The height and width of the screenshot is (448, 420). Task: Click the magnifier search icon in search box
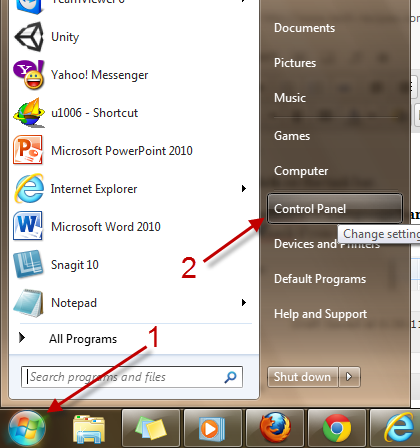[230, 377]
